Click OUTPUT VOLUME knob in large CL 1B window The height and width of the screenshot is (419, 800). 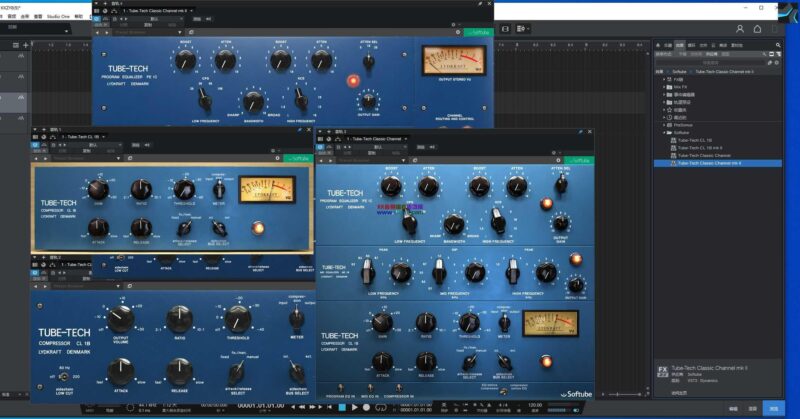pyautogui.click(x=120, y=319)
